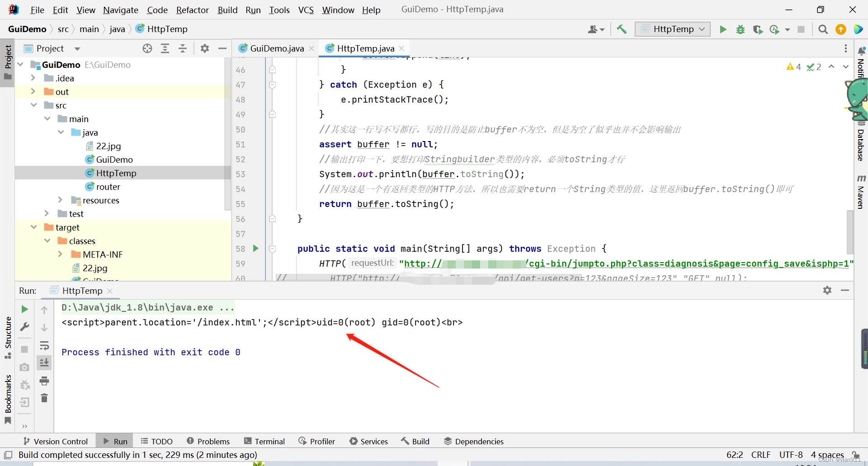Open the VCS menu
The image size is (868, 466).
click(x=306, y=10)
